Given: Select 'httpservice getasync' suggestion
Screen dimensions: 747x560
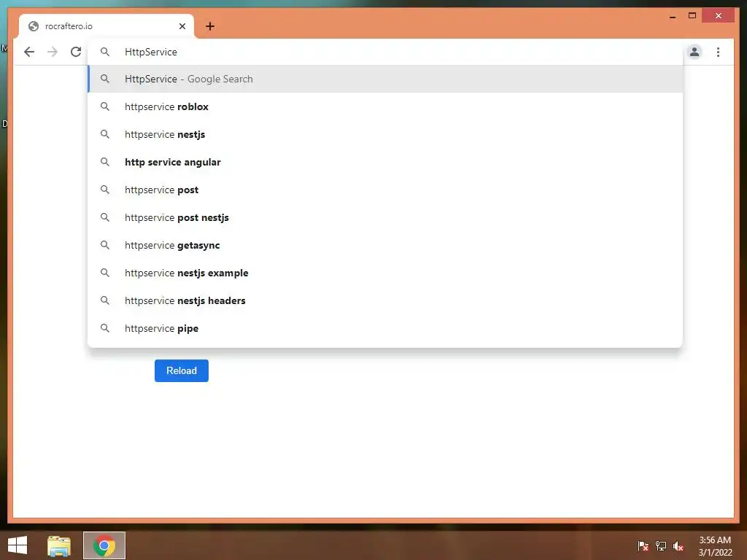Looking at the screenshot, I should tap(385, 245).
